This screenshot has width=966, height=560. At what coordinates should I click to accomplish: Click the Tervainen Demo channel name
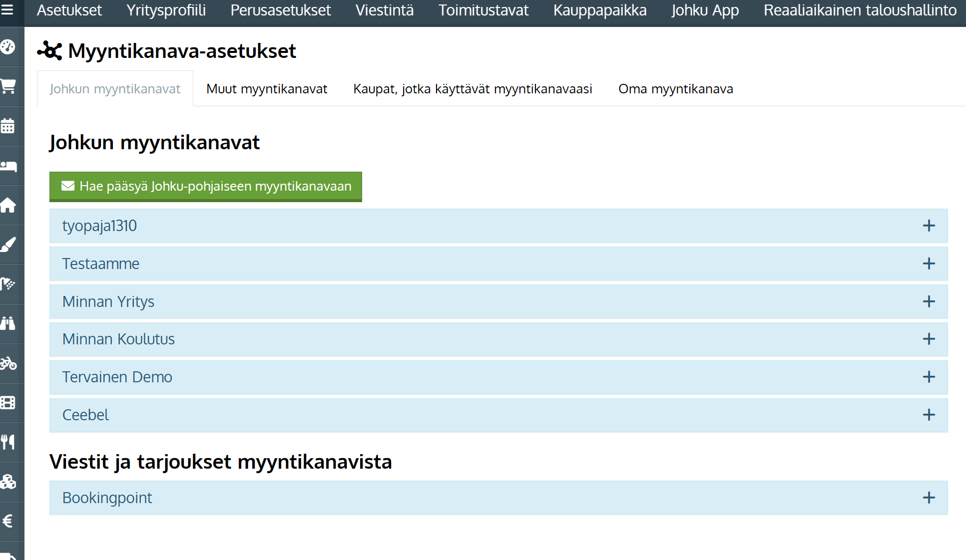(x=117, y=377)
